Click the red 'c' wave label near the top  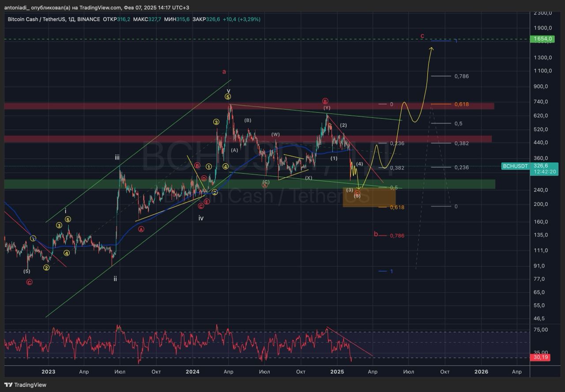[x=422, y=36]
